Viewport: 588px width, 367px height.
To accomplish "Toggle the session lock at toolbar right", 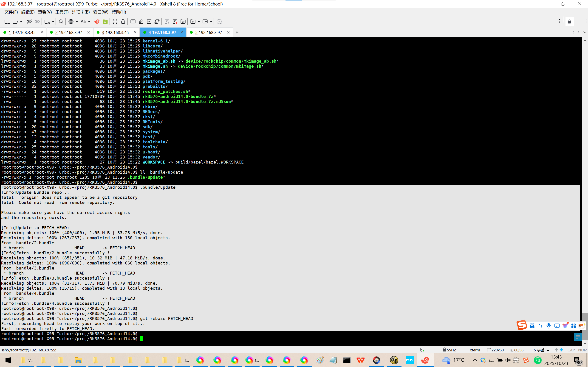I will [x=569, y=22].
